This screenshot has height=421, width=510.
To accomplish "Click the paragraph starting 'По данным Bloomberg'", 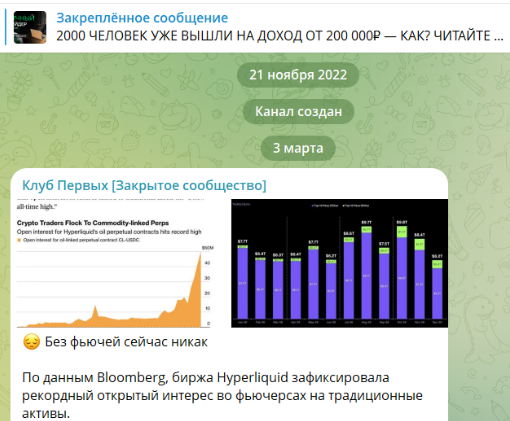I will click(x=222, y=396).
